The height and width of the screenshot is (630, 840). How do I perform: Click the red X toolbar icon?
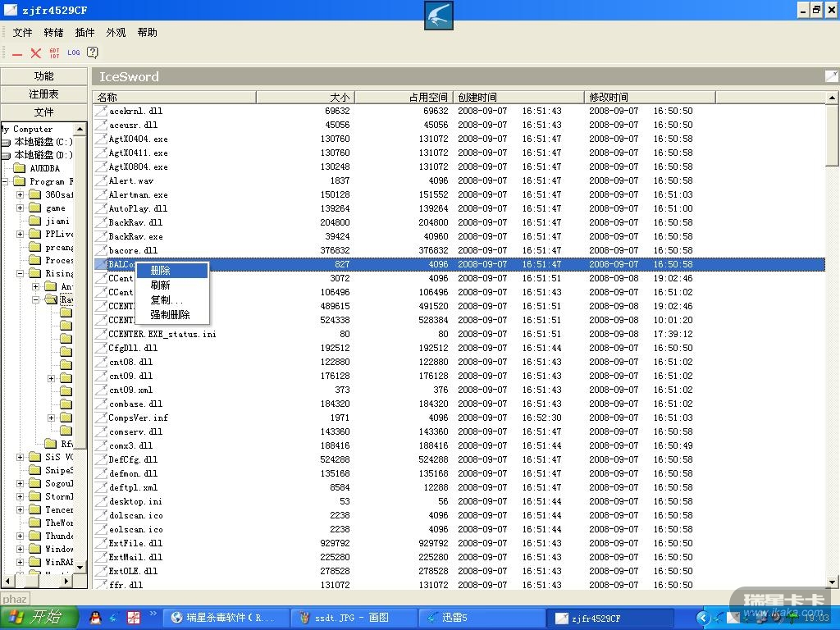click(x=36, y=53)
